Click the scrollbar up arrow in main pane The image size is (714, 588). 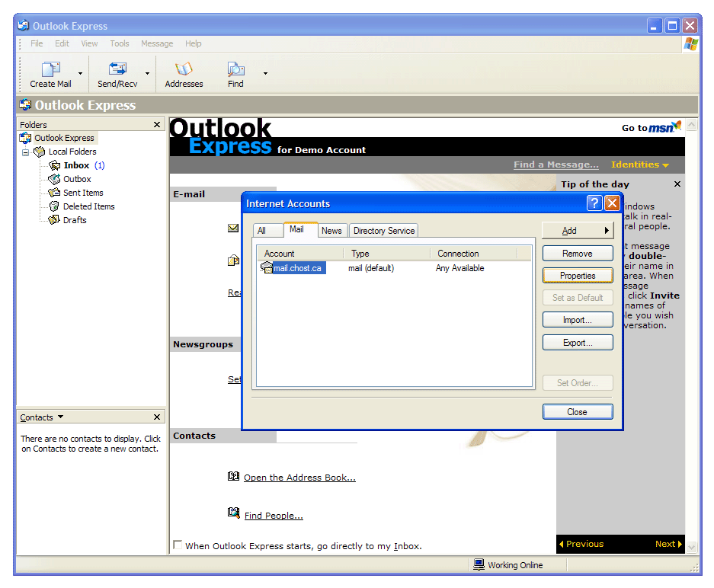pyautogui.click(x=692, y=125)
